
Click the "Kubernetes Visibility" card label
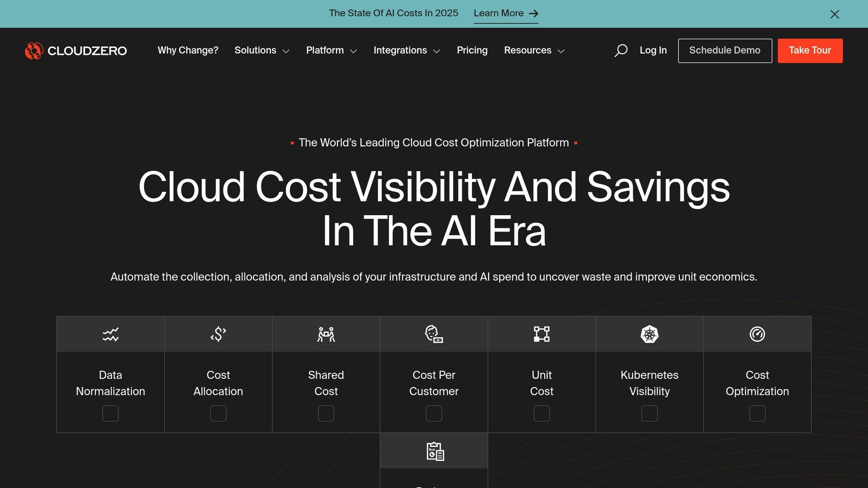(649, 383)
